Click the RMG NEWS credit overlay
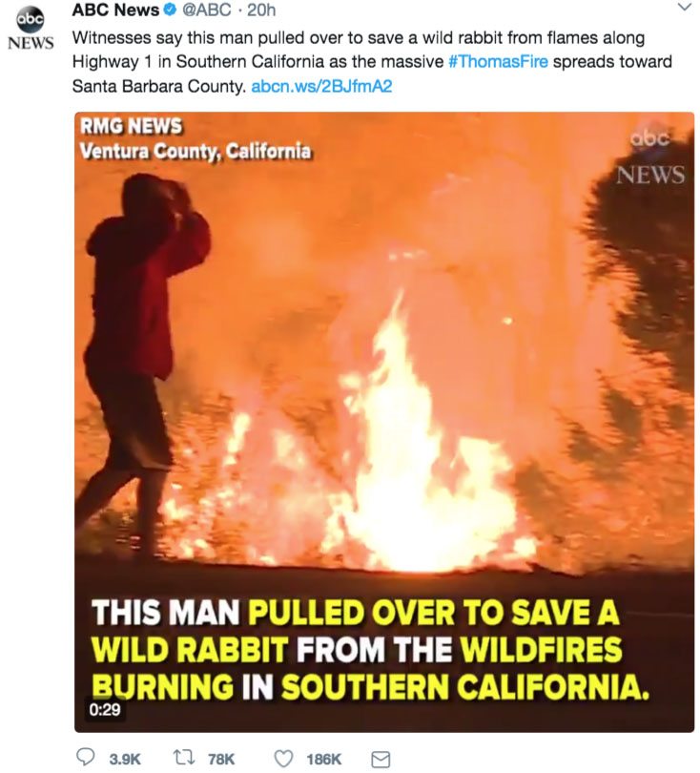 tap(131, 126)
